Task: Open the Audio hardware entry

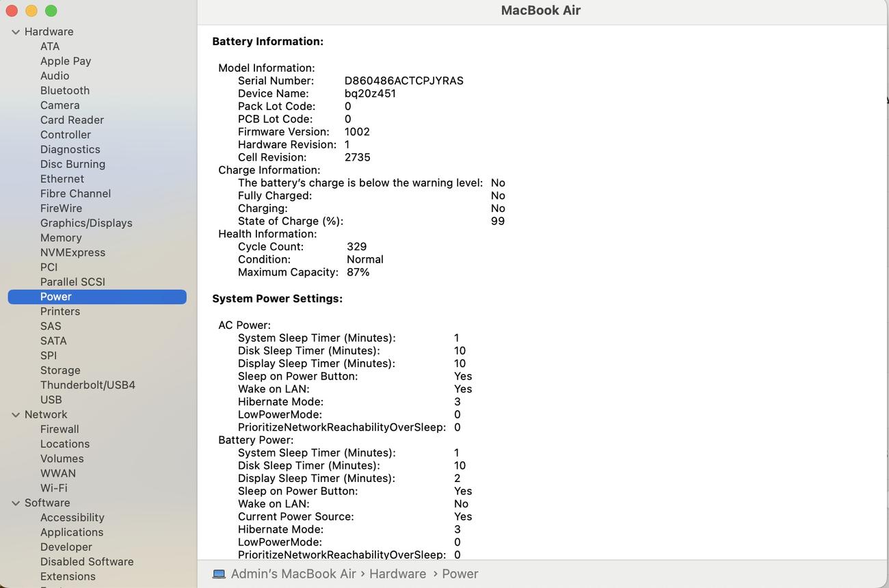Action: click(x=55, y=76)
